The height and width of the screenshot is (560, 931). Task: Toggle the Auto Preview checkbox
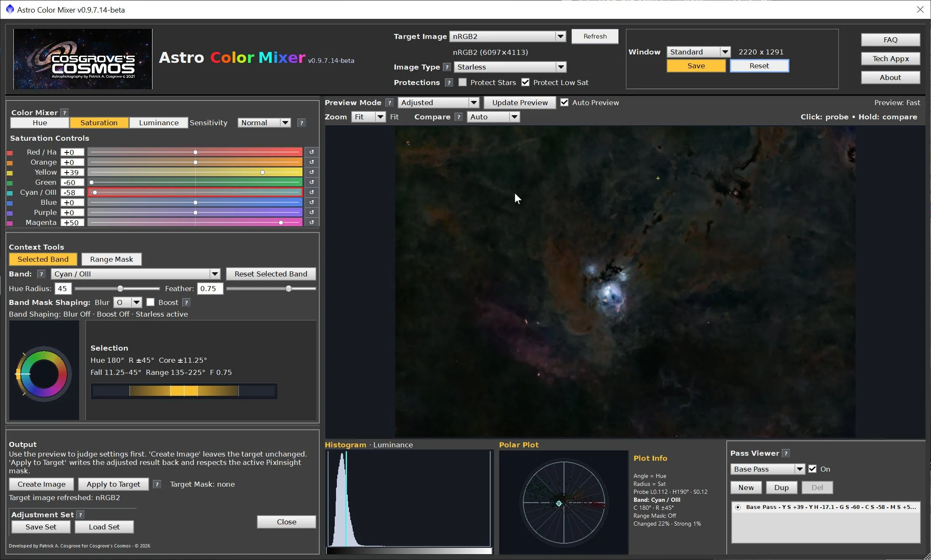(564, 103)
